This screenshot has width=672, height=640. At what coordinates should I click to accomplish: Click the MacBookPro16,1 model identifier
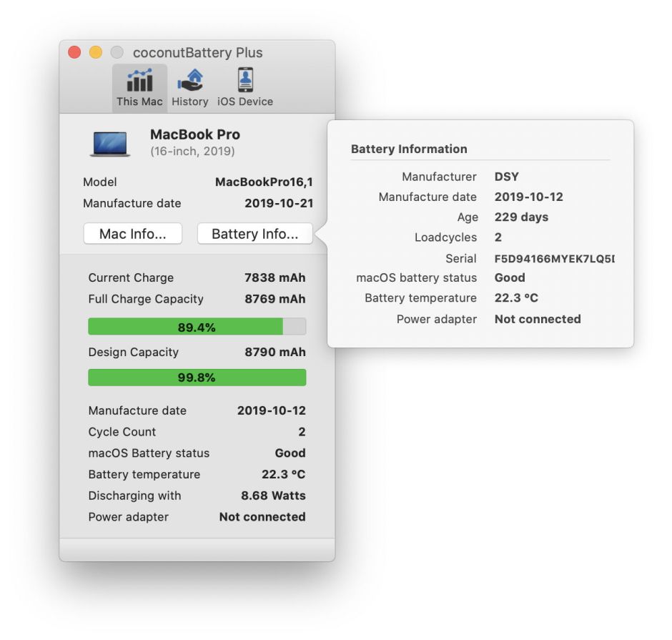264,182
